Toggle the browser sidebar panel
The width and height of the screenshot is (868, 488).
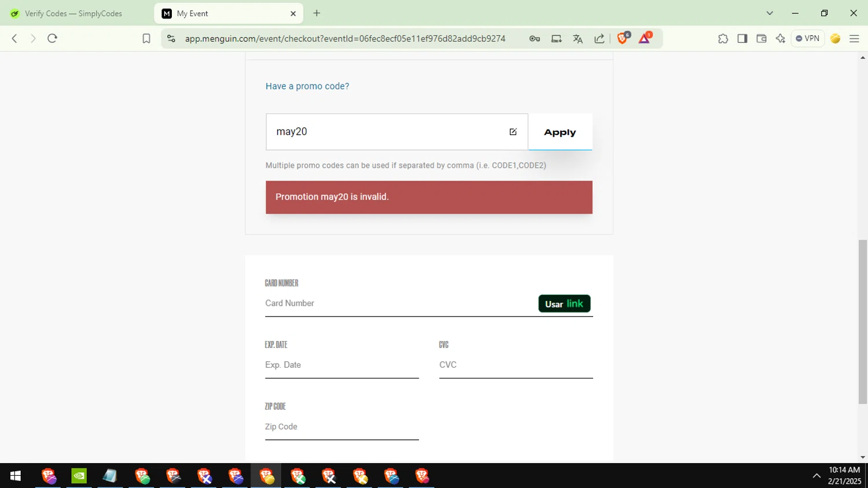[742, 38]
